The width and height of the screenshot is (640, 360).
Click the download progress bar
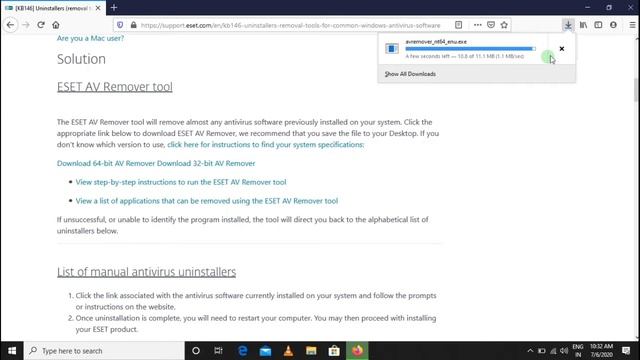pyautogui.click(x=470, y=49)
